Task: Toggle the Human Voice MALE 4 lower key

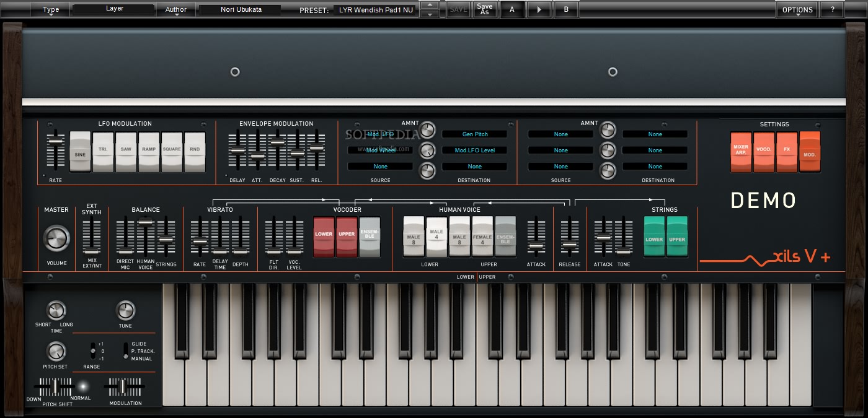Action: [x=436, y=237]
